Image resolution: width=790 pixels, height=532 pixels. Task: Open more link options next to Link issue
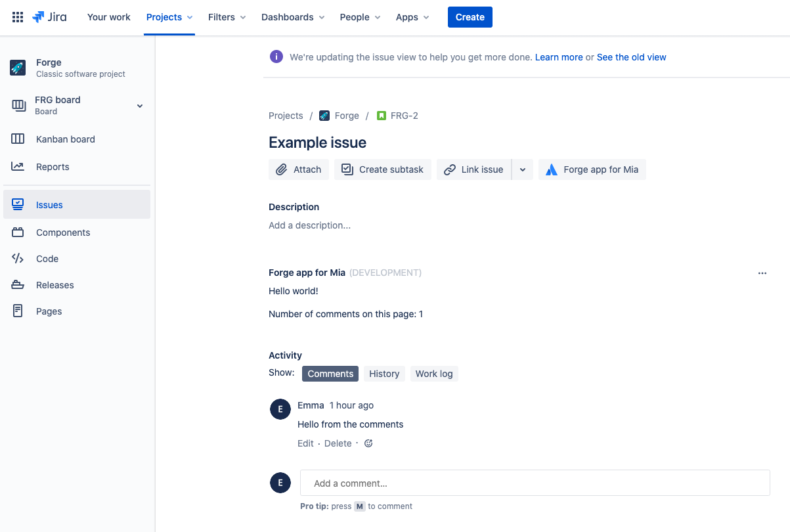523,169
